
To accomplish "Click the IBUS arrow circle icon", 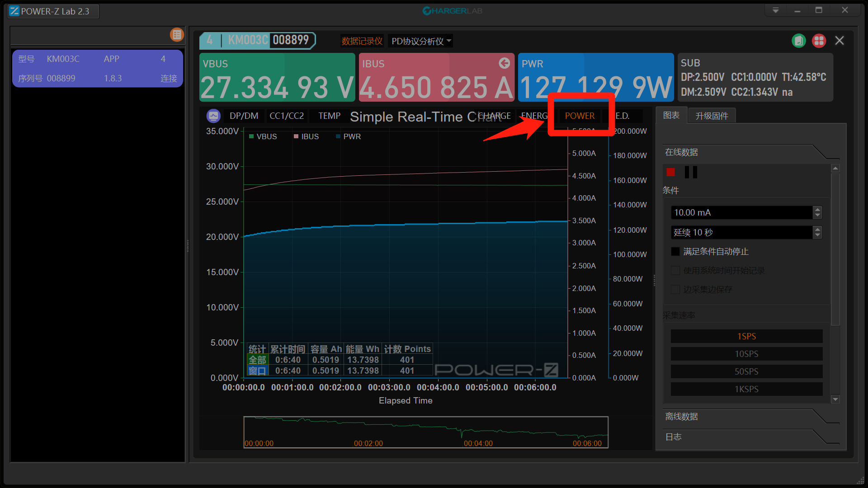I will coord(504,63).
